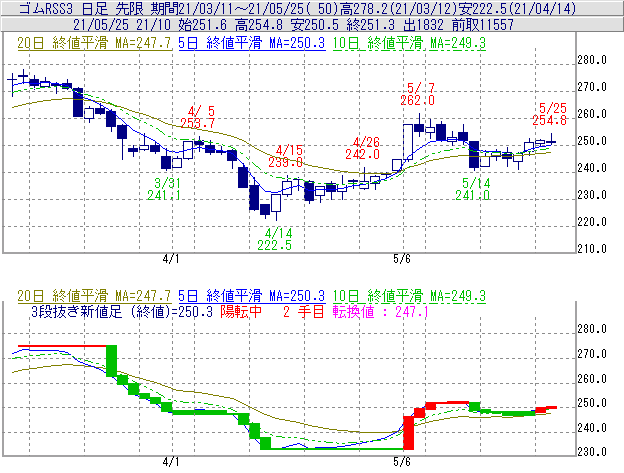Image resolution: width=624 pixels, height=473 pixels.
Task: Click the large white candlestick at 5/6
Action: click(x=408, y=142)
